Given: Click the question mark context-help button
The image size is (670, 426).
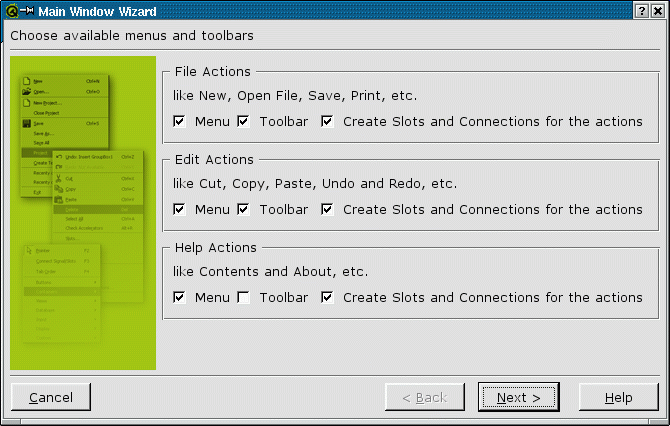Looking at the screenshot, I should click(x=641, y=9).
